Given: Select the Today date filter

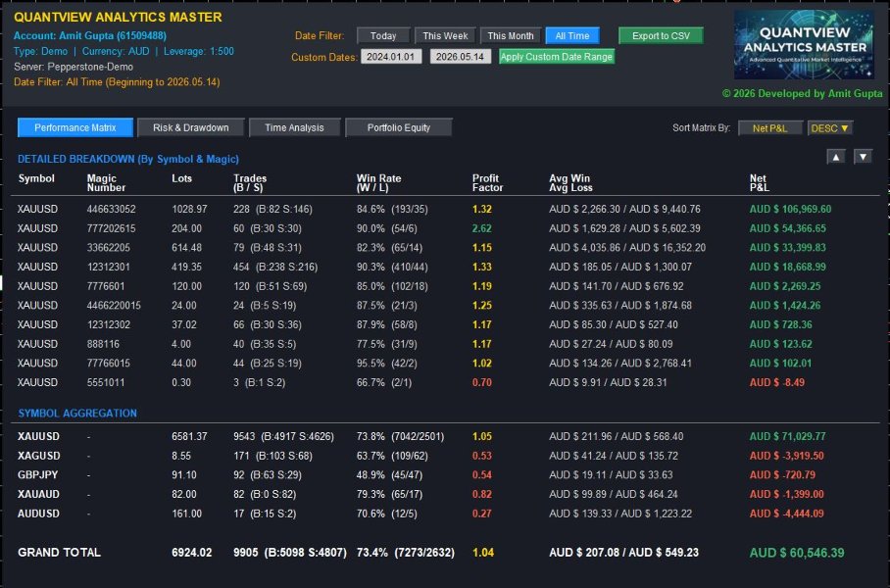Looking at the screenshot, I should coord(383,35).
